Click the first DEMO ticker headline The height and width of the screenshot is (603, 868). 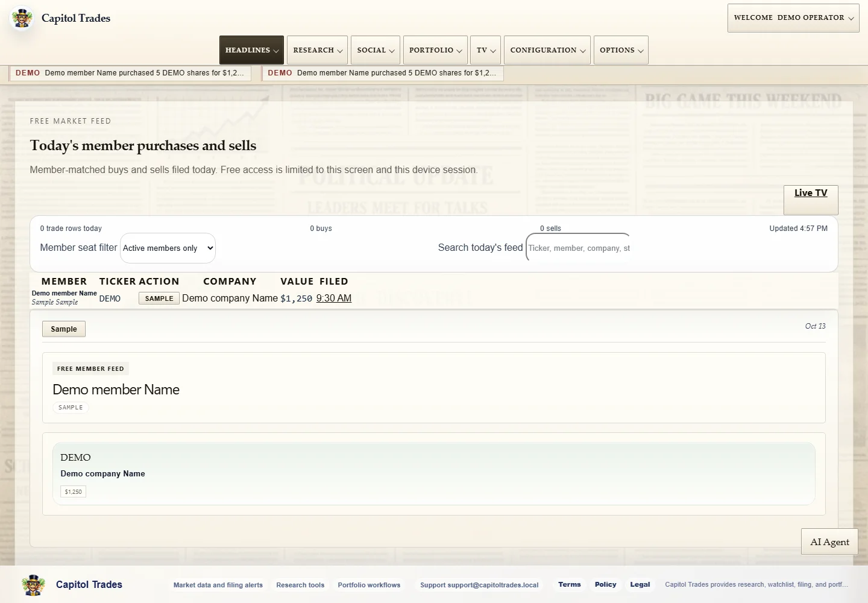coord(130,73)
